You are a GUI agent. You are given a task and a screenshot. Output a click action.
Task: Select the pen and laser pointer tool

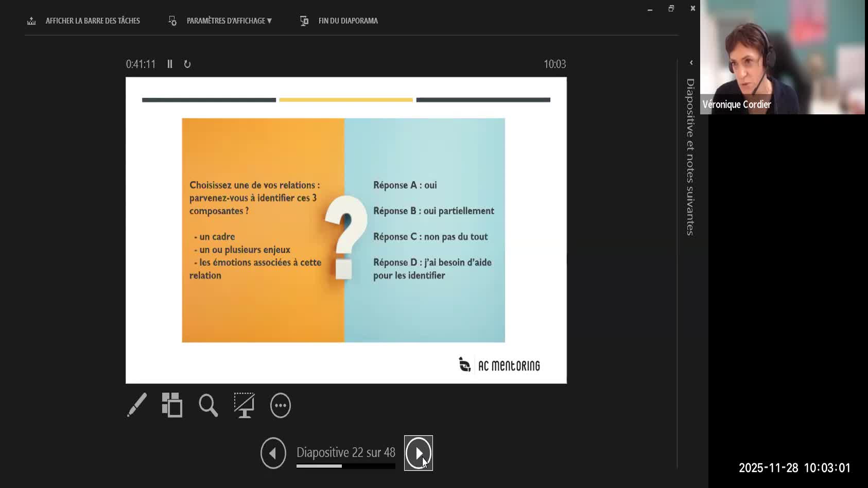[137, 405]
